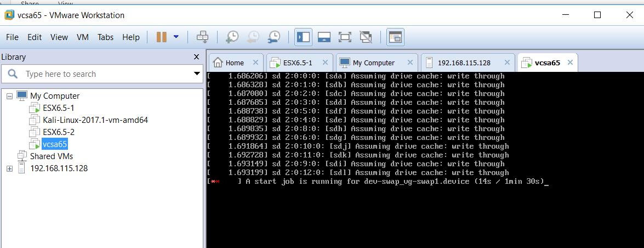
Task: Expand the 192.168.115.128 tree node
Action: 10,168
